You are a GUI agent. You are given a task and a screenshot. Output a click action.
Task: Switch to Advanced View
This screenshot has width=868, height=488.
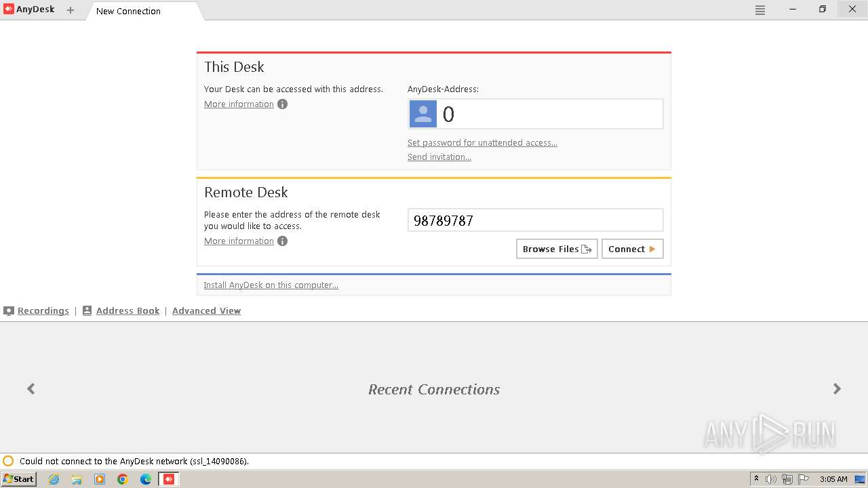coord(206,311)
